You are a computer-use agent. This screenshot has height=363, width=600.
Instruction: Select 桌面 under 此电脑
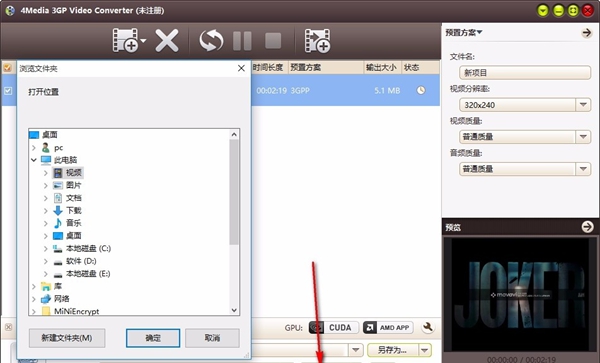(73, 236)
